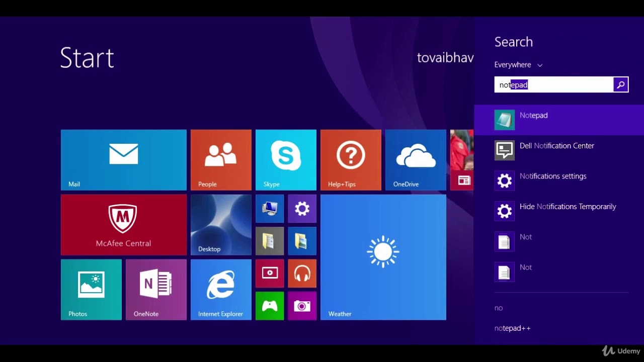This screenshot has width=644, height=362.
Task: Open the Camera tile
Action: tap(302, 306)
